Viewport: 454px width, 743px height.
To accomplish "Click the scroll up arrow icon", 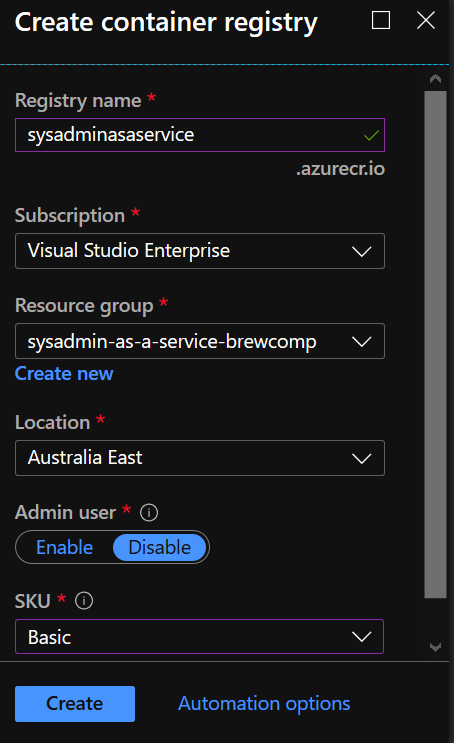I will click(x=436, y=79).
